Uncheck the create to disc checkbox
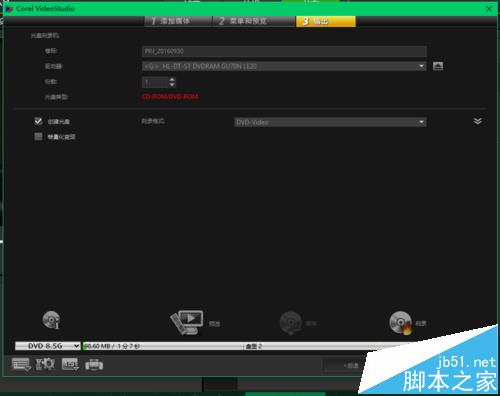The image size is (500, 396). (x=38, y=121)
